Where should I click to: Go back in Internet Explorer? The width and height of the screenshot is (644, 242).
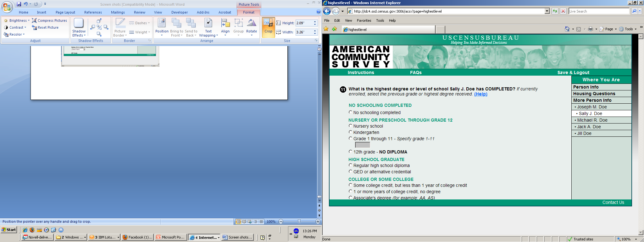327,11
